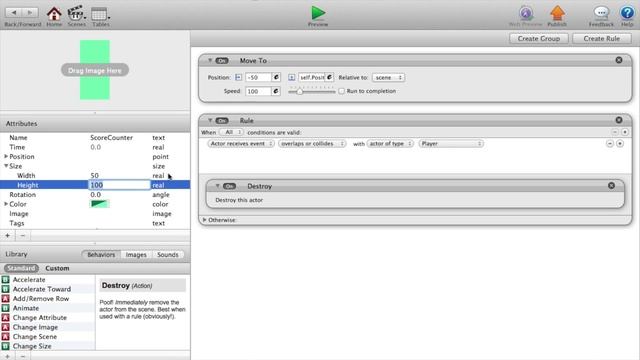Screen dimensions: 640x360
Task: Expand the Color attribute
Action: click(6, 204)
